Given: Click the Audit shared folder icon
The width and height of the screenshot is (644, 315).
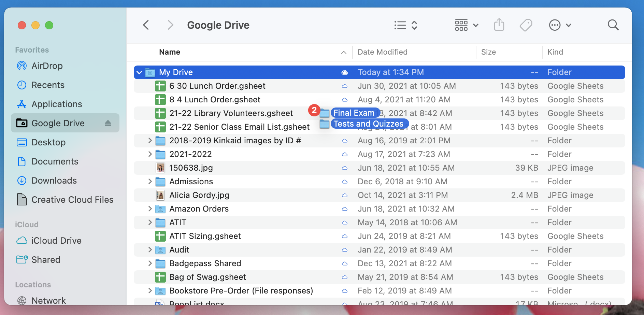Looking at the screenshot, I should click(160, 250).
